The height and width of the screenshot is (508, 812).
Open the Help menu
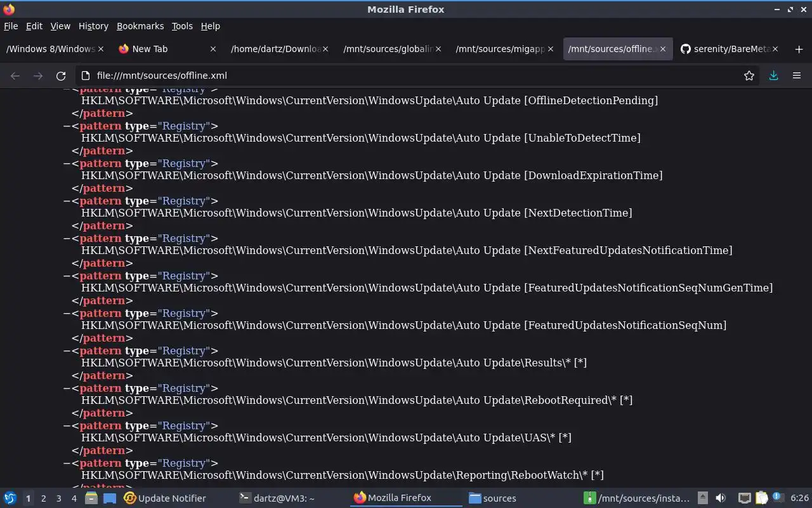click(211, 26)
